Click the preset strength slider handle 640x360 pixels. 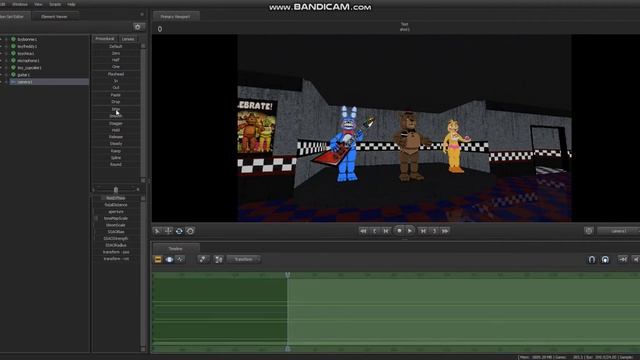coord(116,190)
